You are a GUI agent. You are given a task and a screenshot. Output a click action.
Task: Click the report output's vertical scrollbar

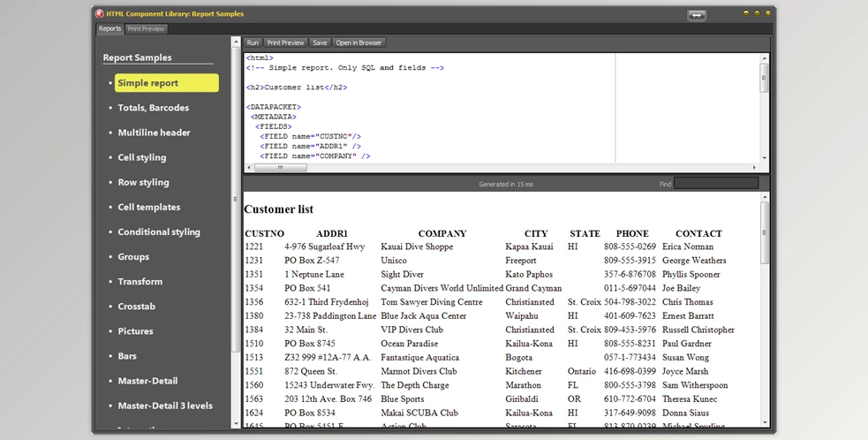coord(765,234)
